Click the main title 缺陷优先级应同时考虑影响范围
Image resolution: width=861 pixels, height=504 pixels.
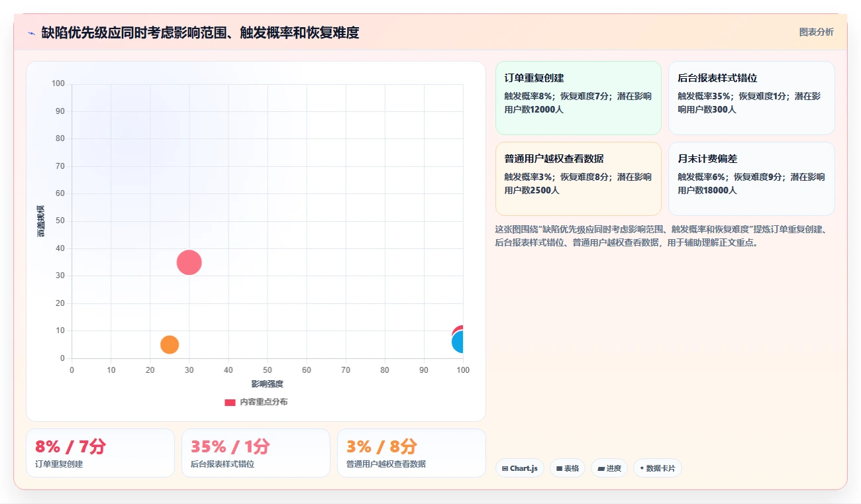click(200, 32)
